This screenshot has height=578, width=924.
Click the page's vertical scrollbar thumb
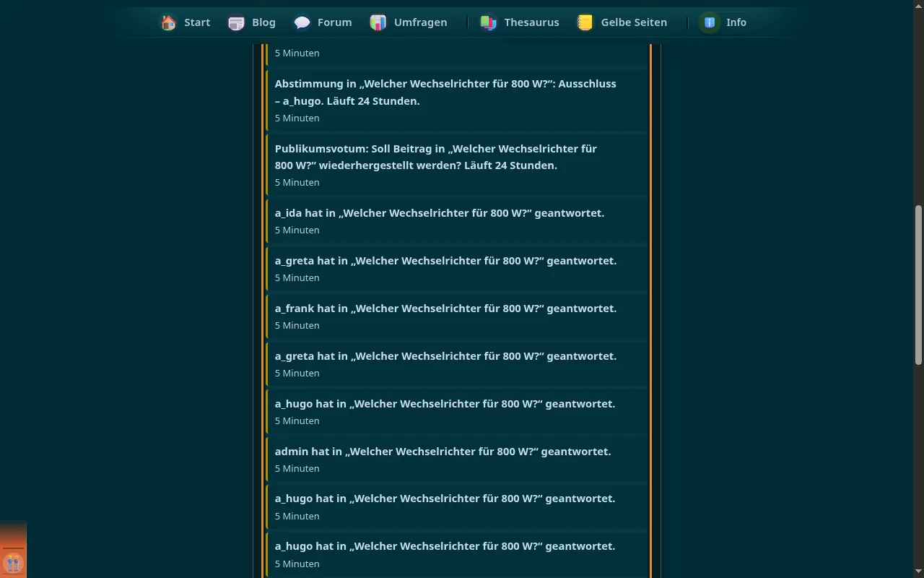tap(918, 285)
